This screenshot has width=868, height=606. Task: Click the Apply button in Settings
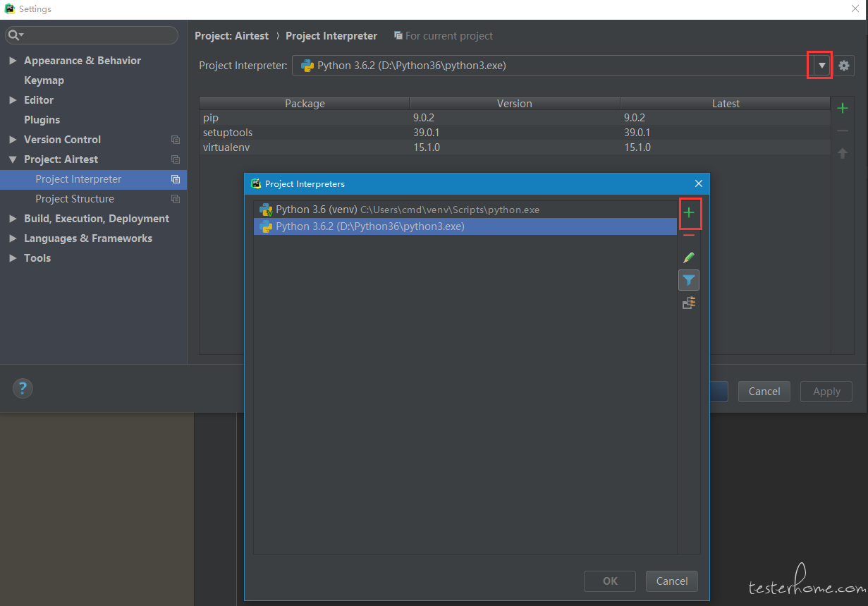pos(826,392)
